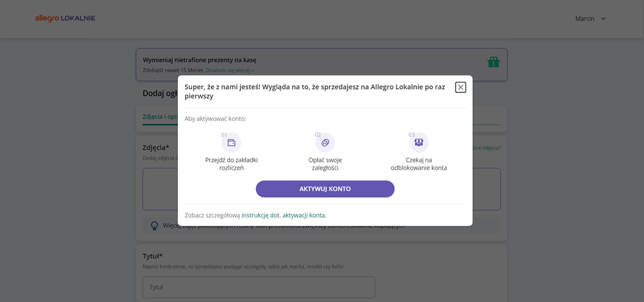The height and width of the screenshot is (302, 644).
Task: Open the instrukcję dot. aktywacji konta link
Action: 284,216
